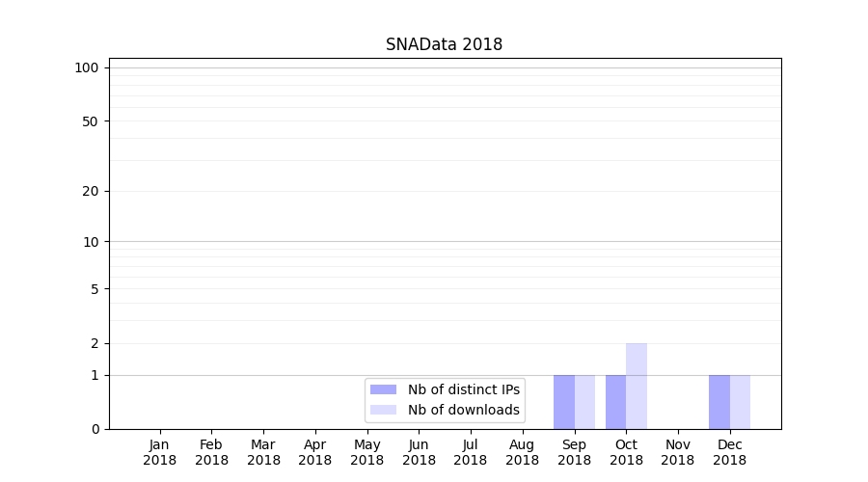This screenshot has width=868, height=482.
Task: Click the December downloads bar
Action: (x=740, y=402)
